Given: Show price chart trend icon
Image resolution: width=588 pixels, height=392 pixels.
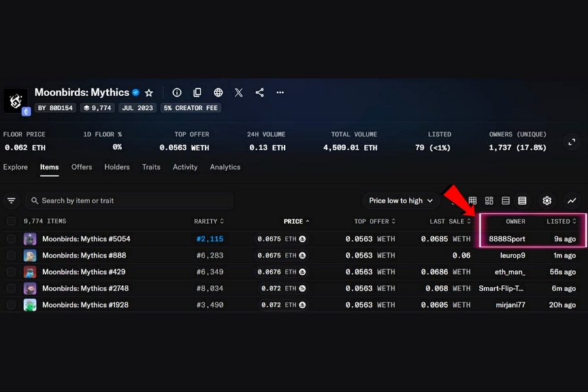Looking at the screenshot, I should click(x=572, y=201).
